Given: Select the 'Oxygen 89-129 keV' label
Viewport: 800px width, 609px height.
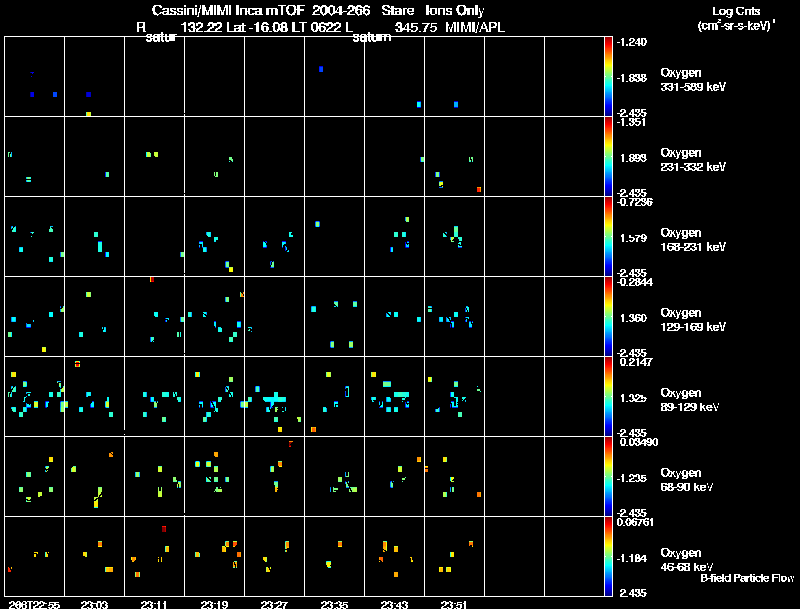Looking at the screenshot, I should tap(690, 400).
